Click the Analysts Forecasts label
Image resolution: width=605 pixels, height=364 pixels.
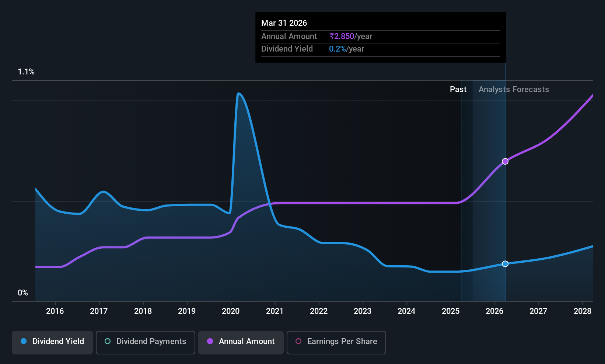[x=514, y=90]
